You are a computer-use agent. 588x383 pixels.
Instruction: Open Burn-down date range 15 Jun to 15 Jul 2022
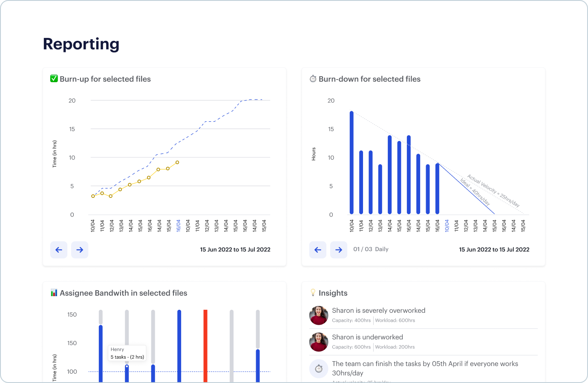click(494, 250)
